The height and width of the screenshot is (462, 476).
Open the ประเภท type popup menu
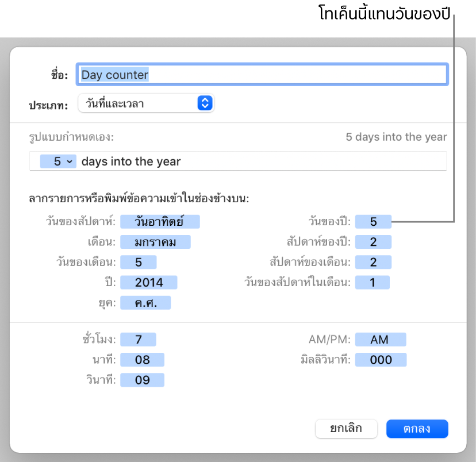[146, 103]
